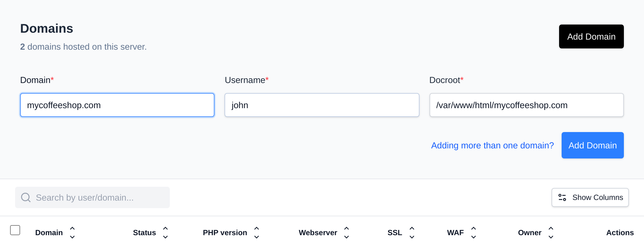The width and height of the screenshot is (644, 249).
Task: Click the search by user/domain box
Action: coord(92,197)
